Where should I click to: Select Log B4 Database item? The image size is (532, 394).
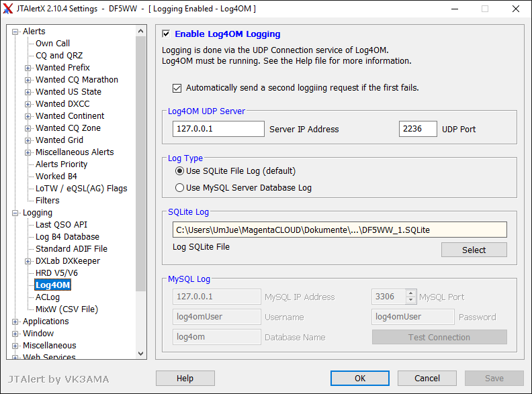tap(68, 237)
